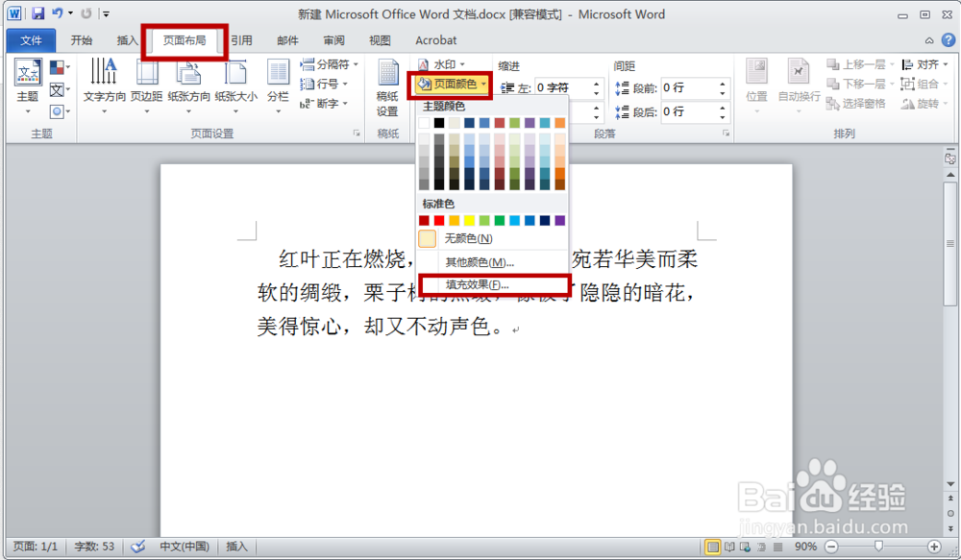Switch to Review (审阅) tab
This screenshot has width=961, height=560.
point(334,40)
